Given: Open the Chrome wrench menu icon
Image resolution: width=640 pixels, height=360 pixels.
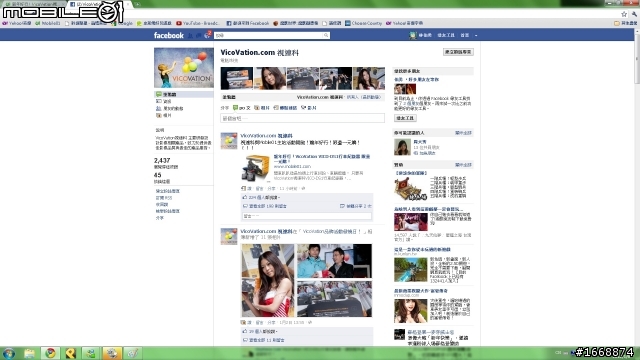Looking at the screenshot, I should (635, 14).
